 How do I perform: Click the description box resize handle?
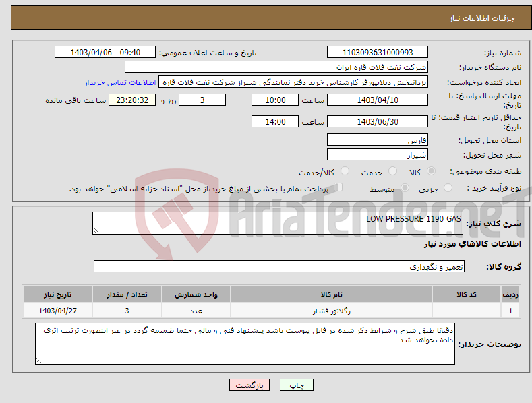[96, 230]
